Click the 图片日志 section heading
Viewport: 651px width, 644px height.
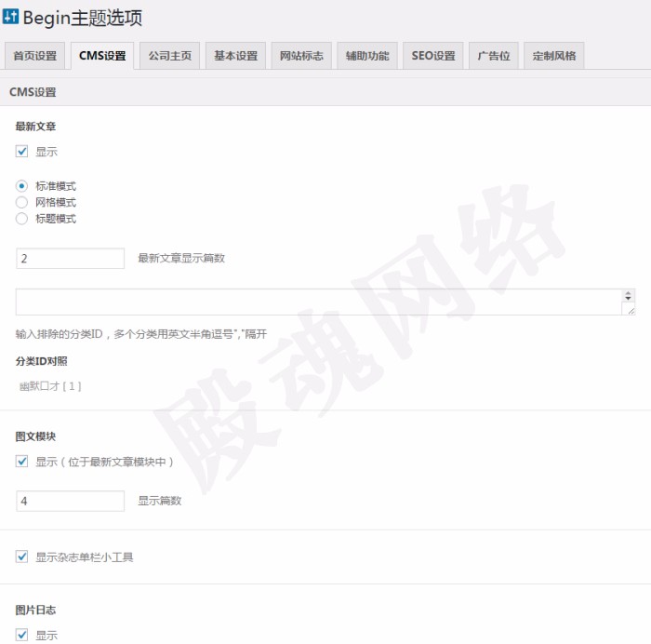click(x=35, y=610)
